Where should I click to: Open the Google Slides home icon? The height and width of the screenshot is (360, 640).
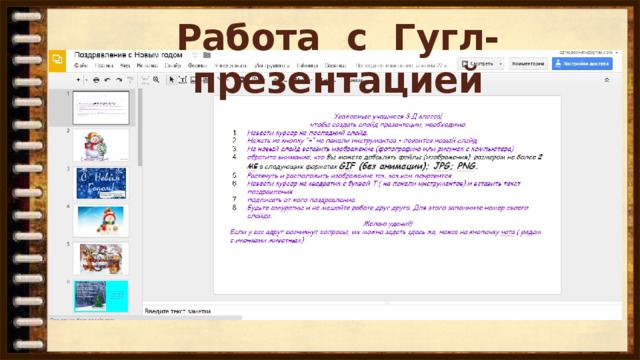click(x=57, y=60)
